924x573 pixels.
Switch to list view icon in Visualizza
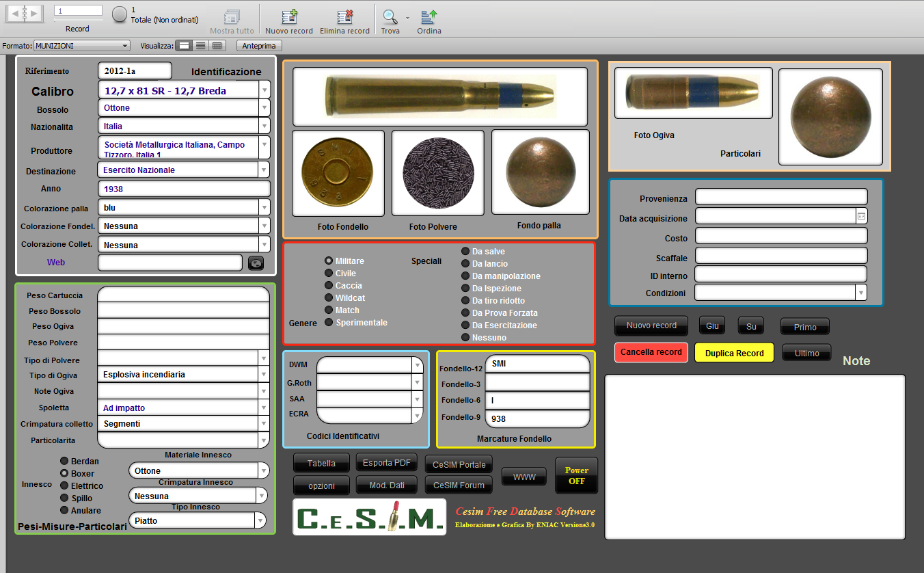pyautogui.click(x=200, y=46)
